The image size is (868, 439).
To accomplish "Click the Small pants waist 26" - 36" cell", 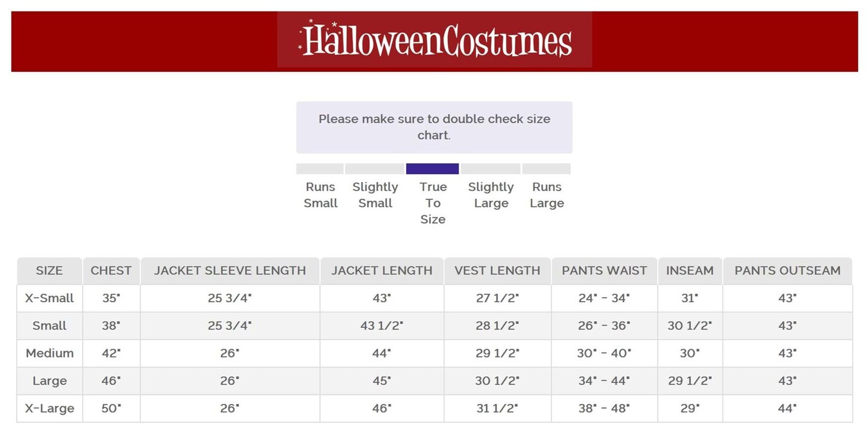I will click(x=604, y=326).
